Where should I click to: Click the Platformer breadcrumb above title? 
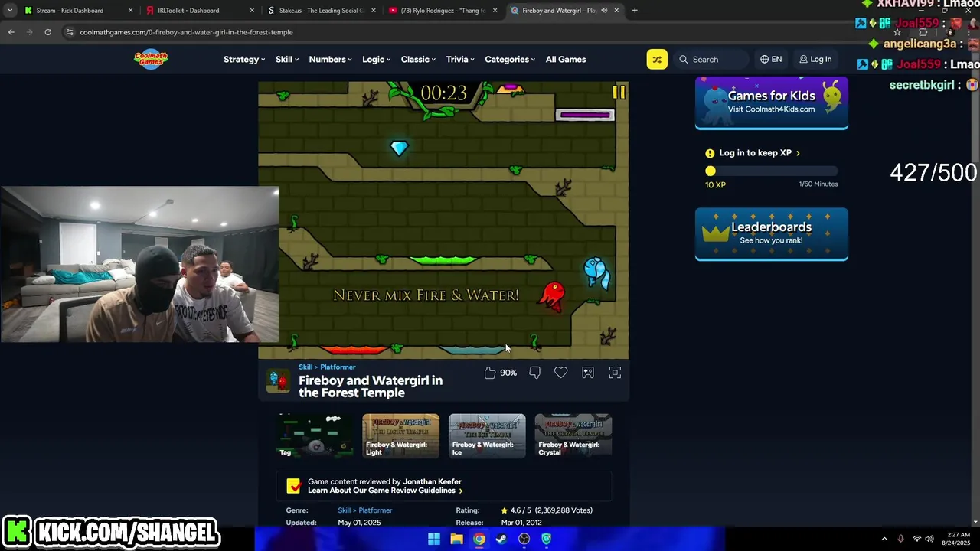coord(338,367)
